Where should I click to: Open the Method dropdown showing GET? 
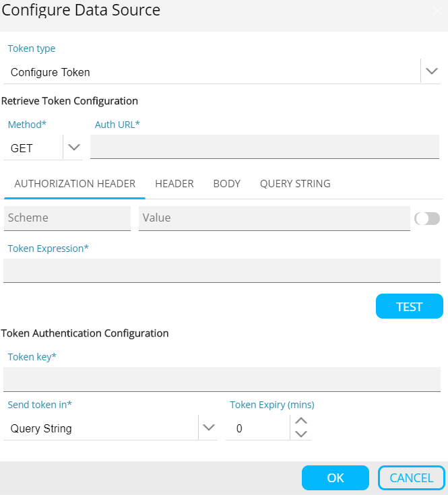(73, 147)
